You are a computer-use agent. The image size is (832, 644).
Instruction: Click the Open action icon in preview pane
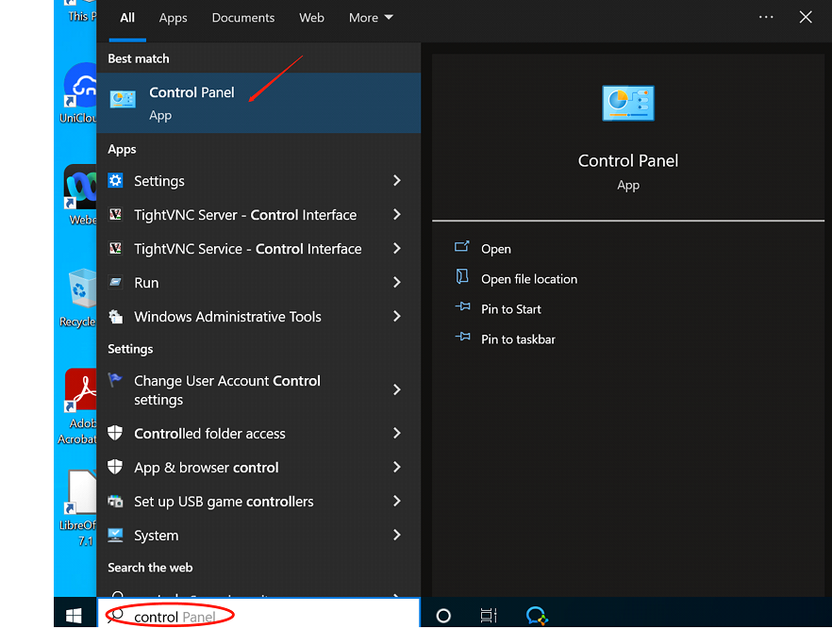click(x=461, y=247)
